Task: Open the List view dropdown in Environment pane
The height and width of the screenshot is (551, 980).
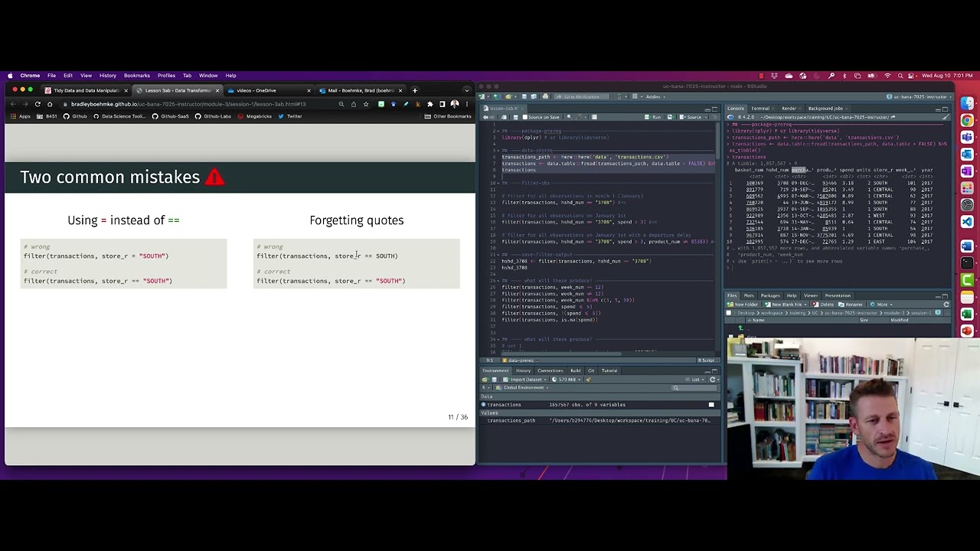Action: (695, 380)
